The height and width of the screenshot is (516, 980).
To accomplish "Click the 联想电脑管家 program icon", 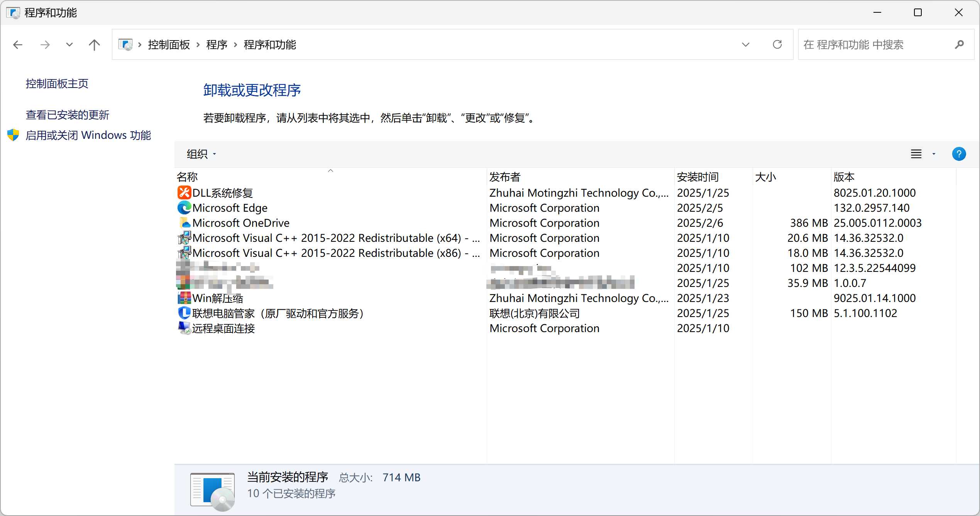I will coord(184,313).
